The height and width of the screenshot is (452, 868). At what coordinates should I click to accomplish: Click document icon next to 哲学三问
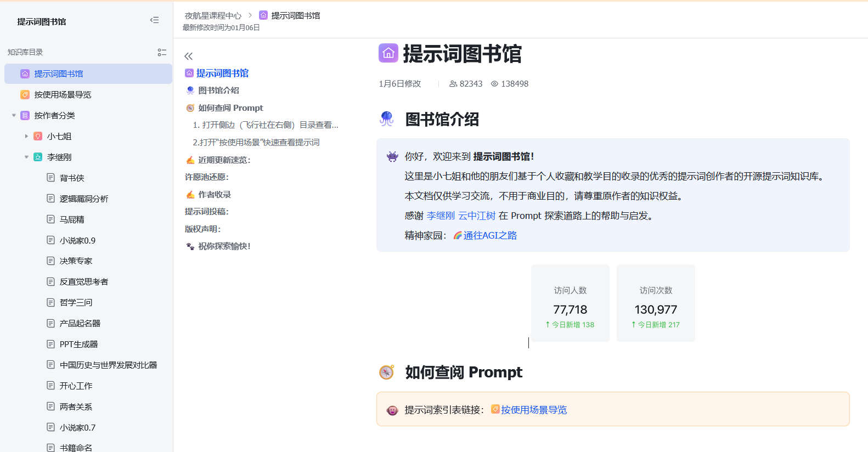51,302
